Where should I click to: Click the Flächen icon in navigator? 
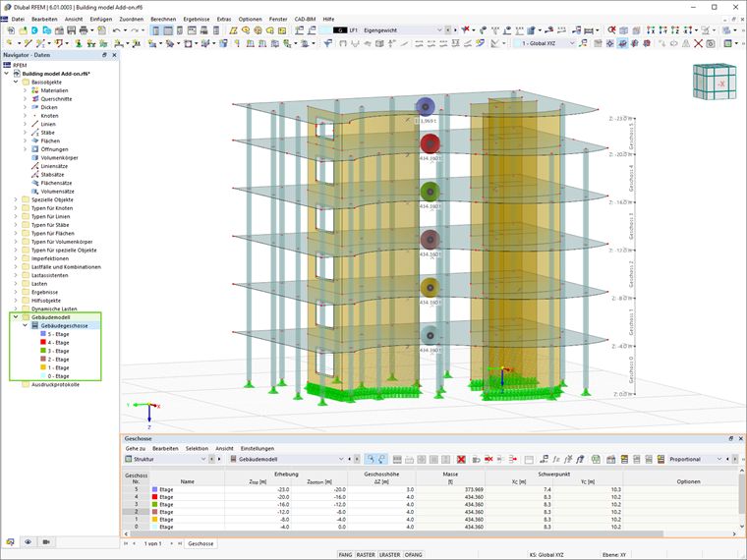point(35,140)
